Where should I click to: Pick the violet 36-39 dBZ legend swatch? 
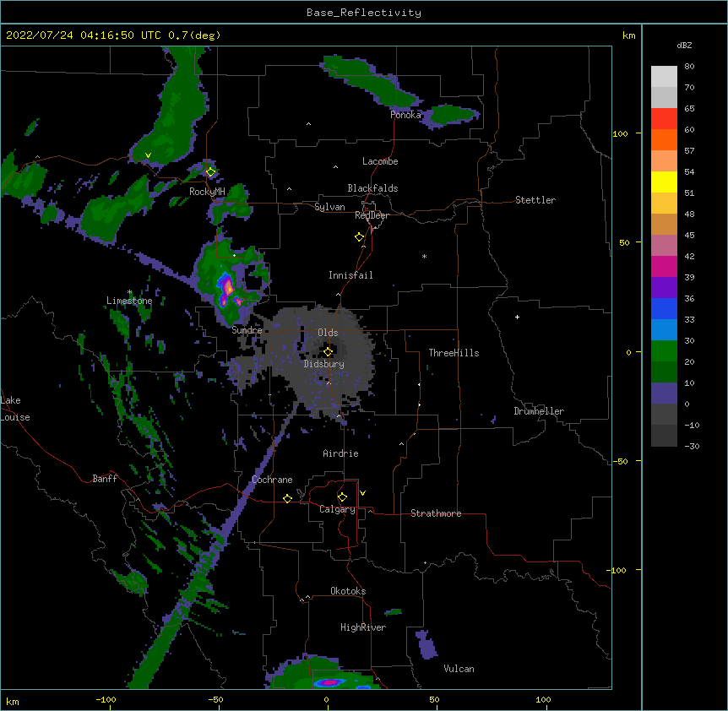tap(664, 288)
